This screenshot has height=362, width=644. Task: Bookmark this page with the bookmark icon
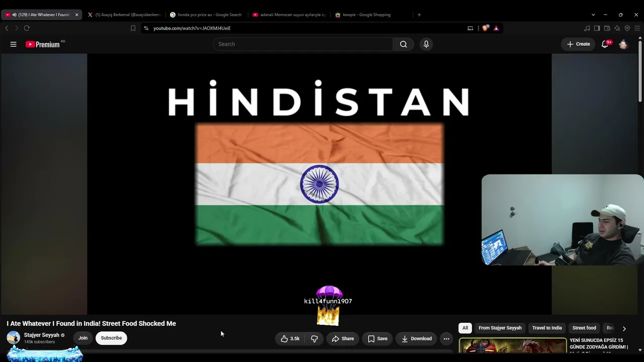pyautogui.click(x=133, y=28)
